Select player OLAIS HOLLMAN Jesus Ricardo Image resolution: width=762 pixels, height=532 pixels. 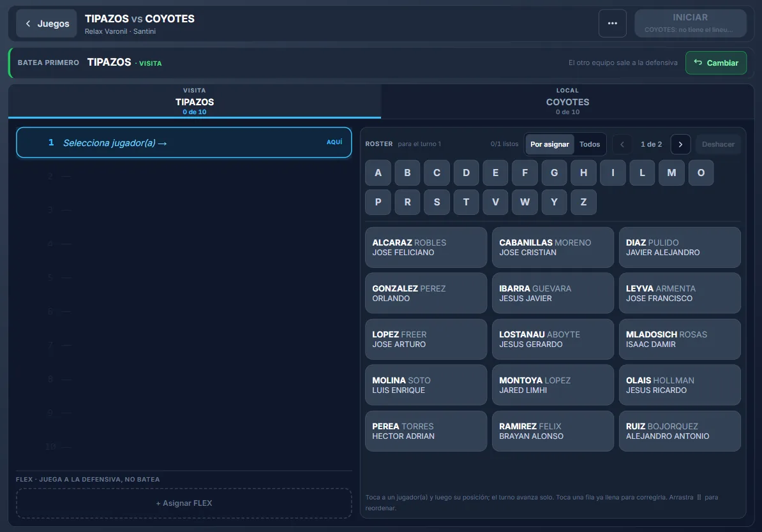(680, 385)
